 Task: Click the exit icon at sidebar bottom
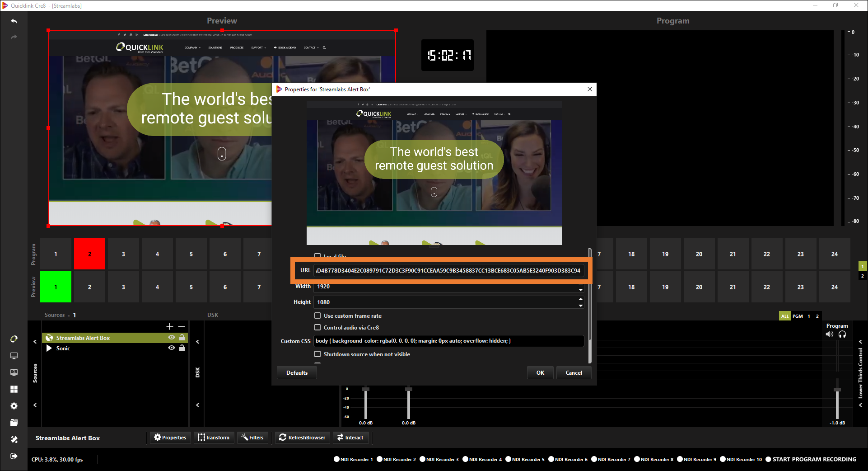click(x=14, y=456)
